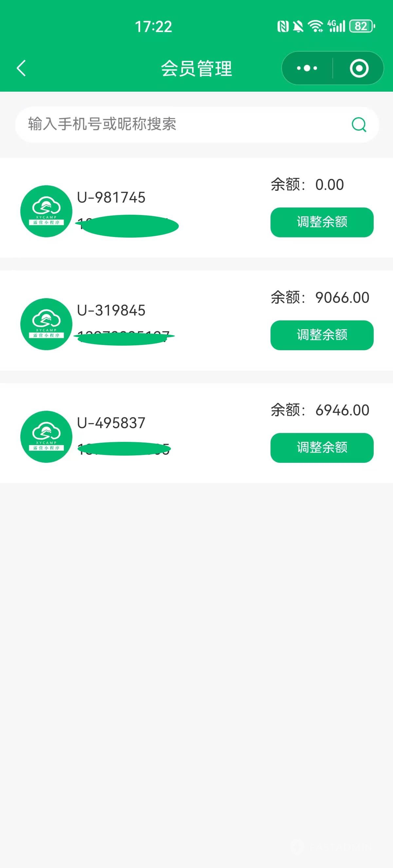Tap avatar of member U-981745
This screenshot has width=393, height=868.
(x=46, y=211)
